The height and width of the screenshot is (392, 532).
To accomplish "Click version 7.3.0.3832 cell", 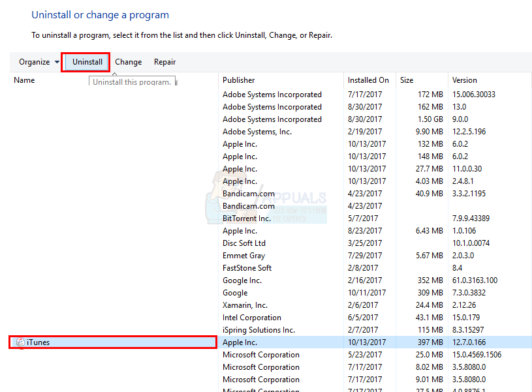I will [x=469, y=293].
